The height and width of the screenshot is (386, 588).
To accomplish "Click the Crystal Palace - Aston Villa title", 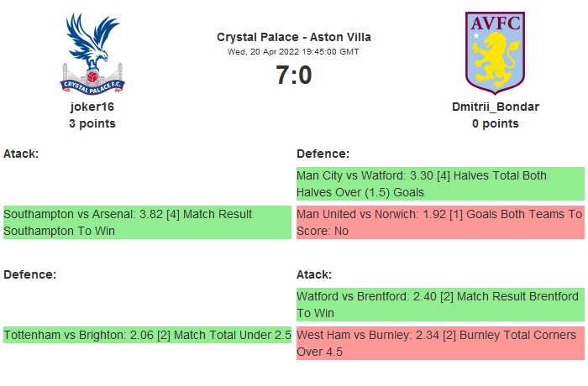I will [293, 37].
